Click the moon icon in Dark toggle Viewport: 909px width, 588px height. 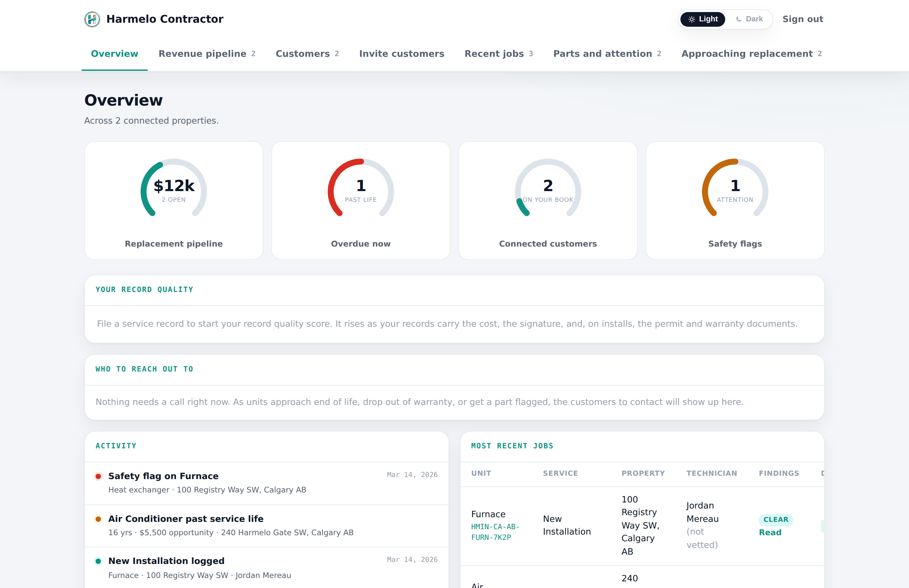[739, 19]
